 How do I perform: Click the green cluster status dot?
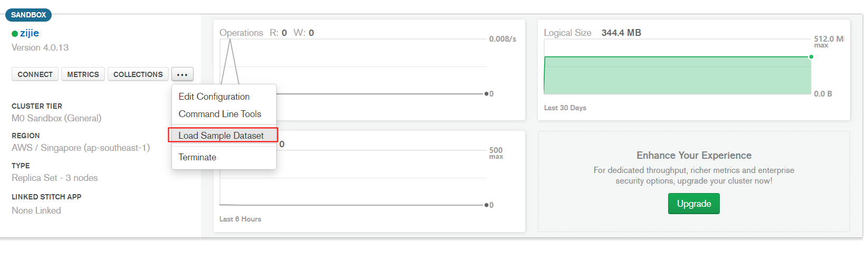[15, 34]
